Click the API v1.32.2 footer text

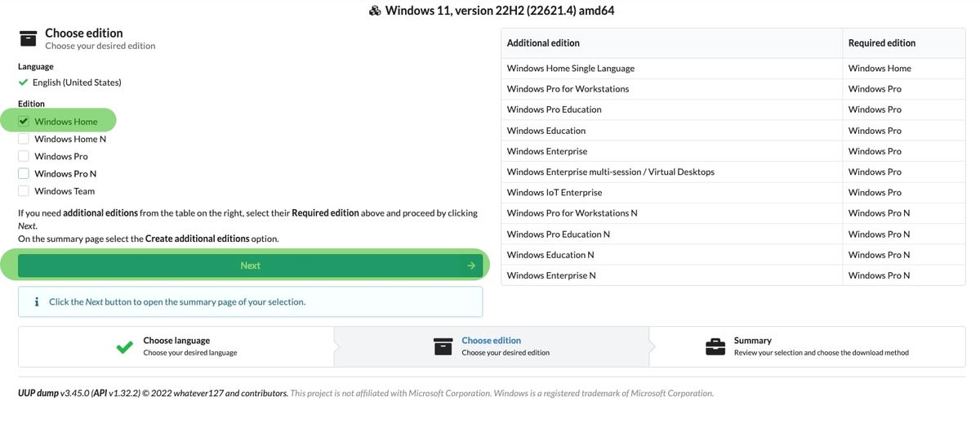coord(116,394)
